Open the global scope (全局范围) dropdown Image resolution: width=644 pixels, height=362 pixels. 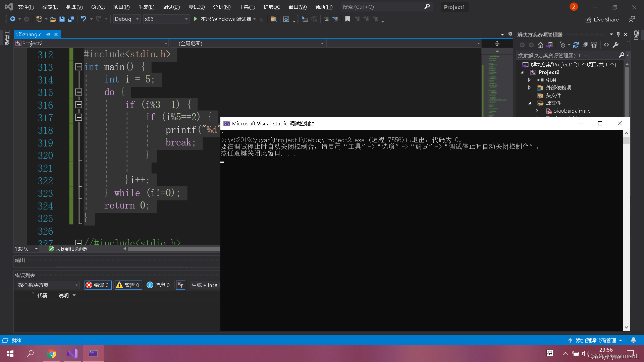pos(247,43)
